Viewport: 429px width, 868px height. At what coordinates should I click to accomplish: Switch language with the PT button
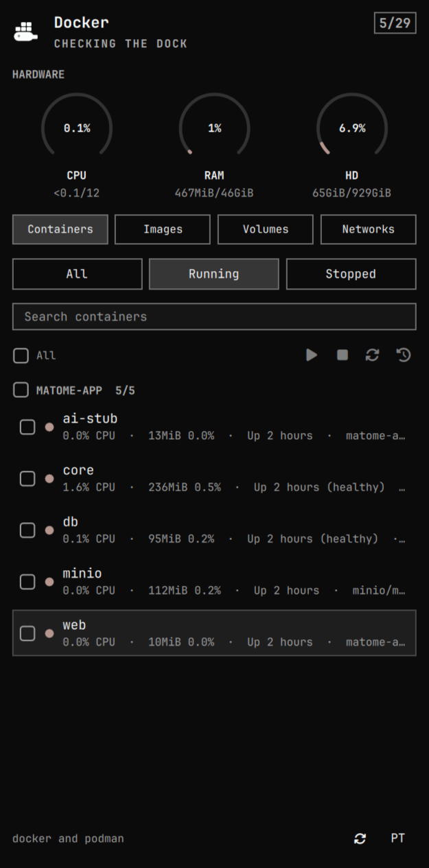398,838
